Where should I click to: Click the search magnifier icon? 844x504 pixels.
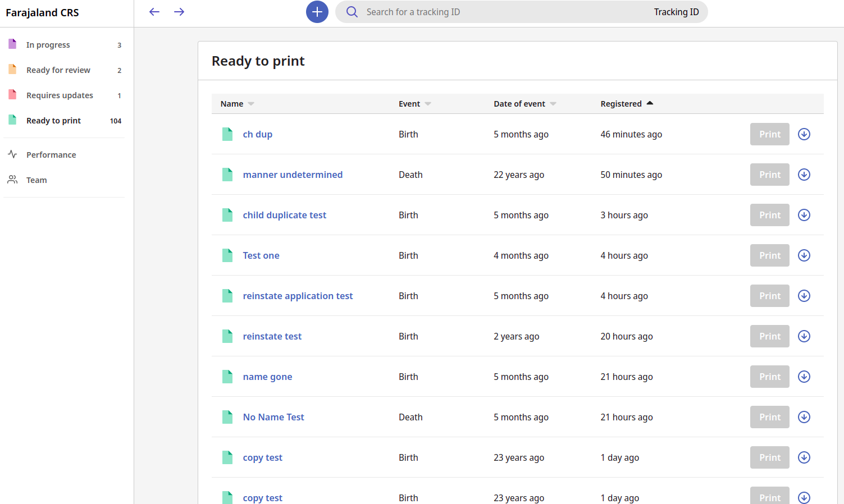pos(352,12)
